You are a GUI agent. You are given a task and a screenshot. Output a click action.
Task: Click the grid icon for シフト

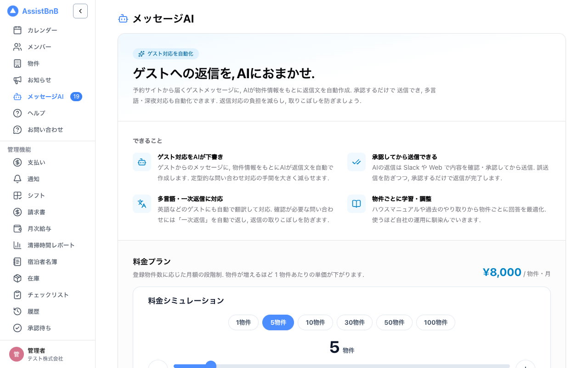17,195
